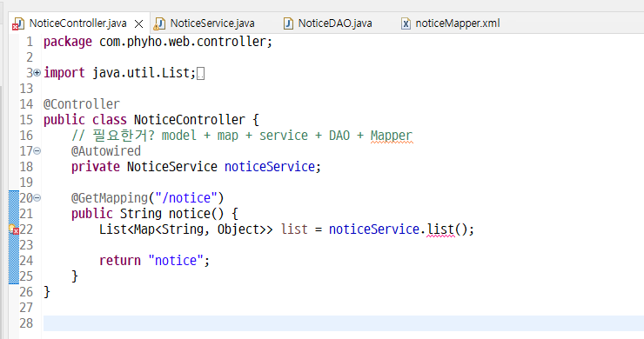Collapse the @Autowired block on line 17

coord(37,151)
